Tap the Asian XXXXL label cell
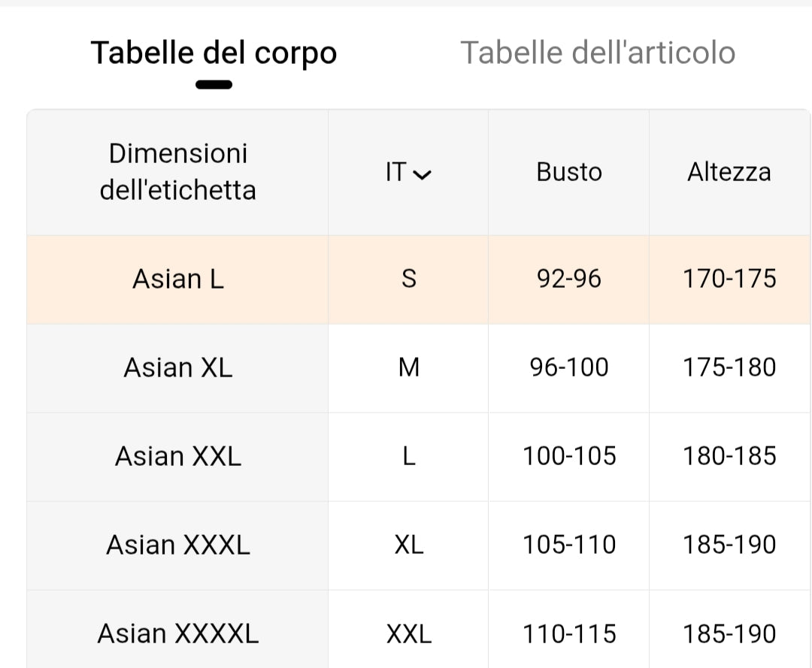The height and width of the screenshot is (668, 812). (178, 633)
